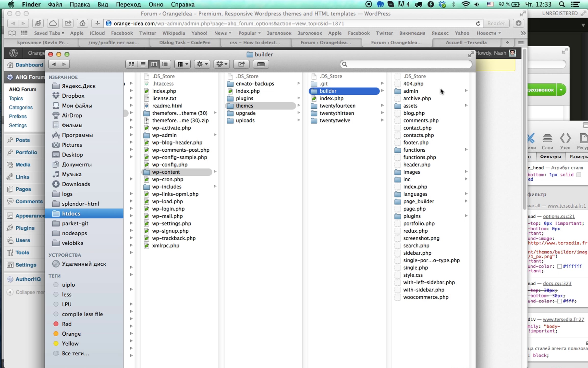Switch Finder to list view
Screen dimensions: 588x368
(143, 64)
